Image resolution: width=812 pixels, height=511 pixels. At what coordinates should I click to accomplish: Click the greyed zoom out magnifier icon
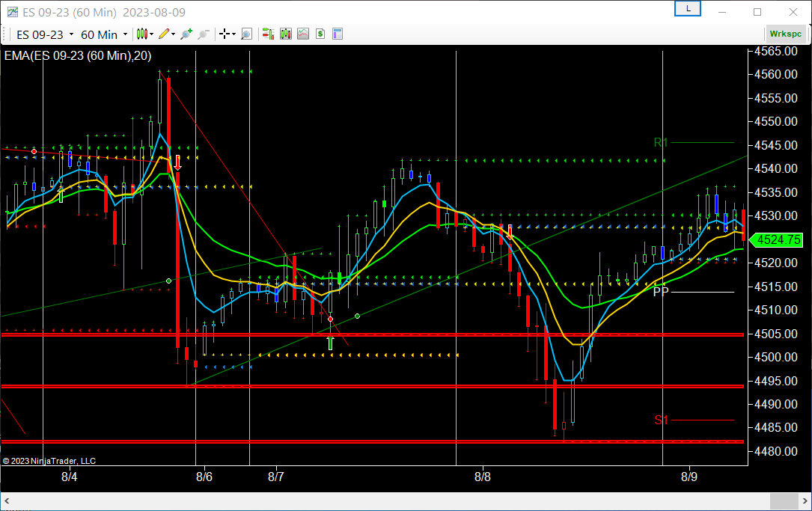(x=204, y=34)
